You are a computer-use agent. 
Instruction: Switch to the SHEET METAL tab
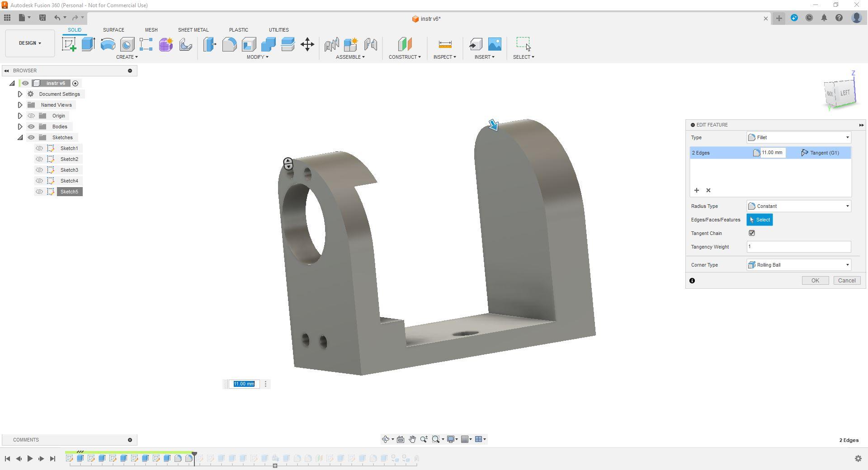193,30
